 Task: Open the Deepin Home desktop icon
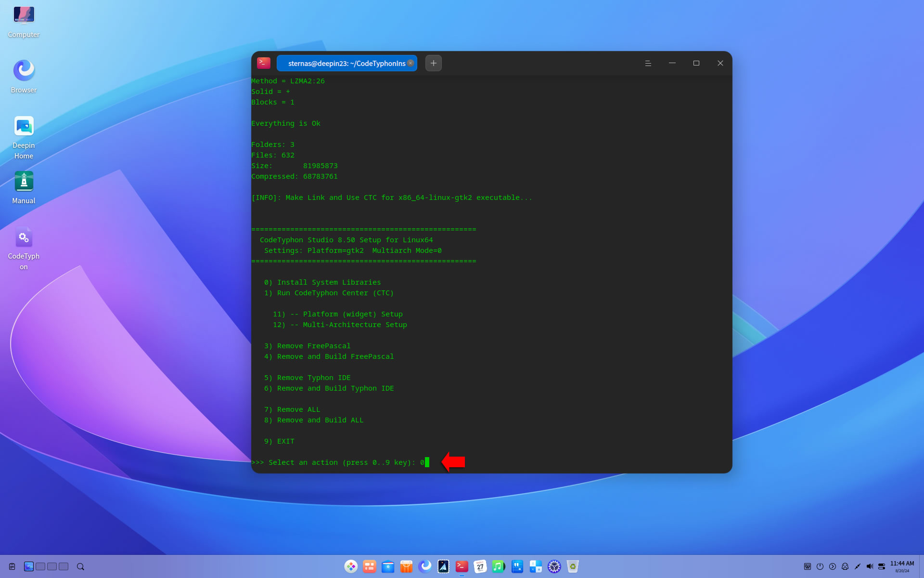tap(24, 127)
